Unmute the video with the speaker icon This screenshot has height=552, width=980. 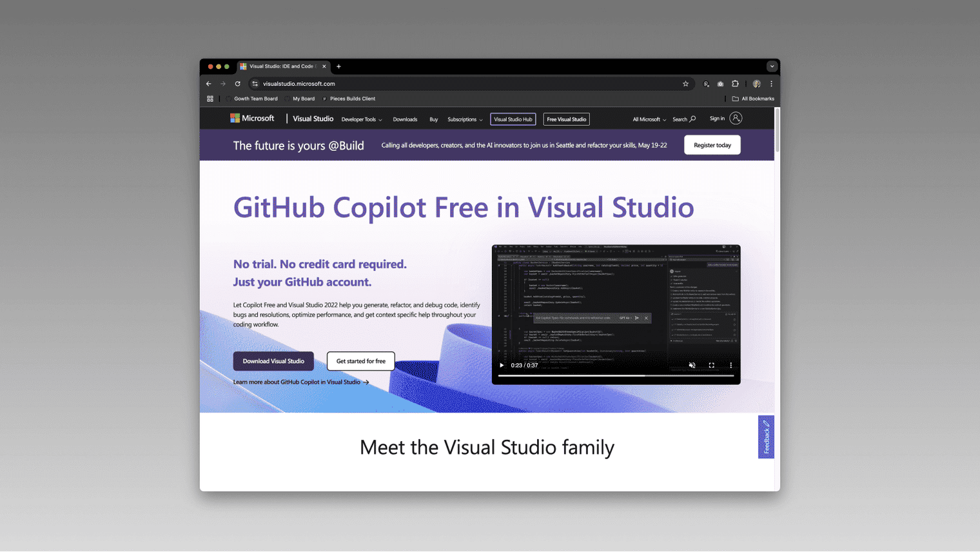(x=692, y=366)
